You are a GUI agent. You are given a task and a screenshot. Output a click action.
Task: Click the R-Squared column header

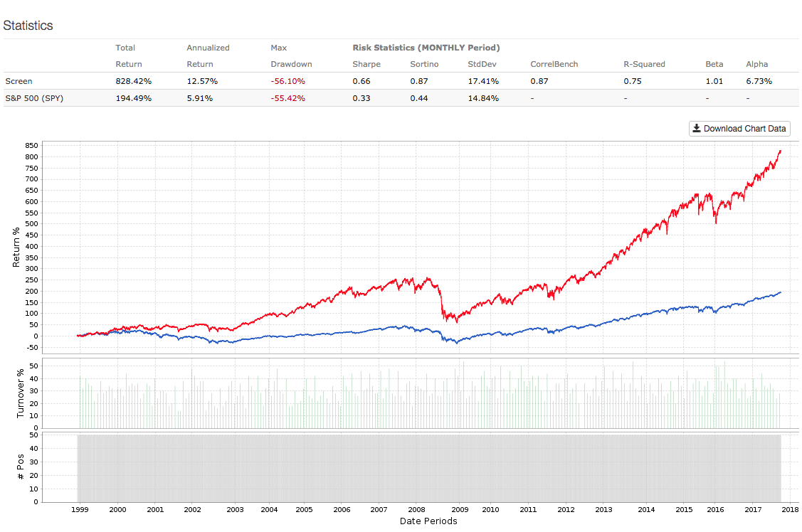point(644,64)
